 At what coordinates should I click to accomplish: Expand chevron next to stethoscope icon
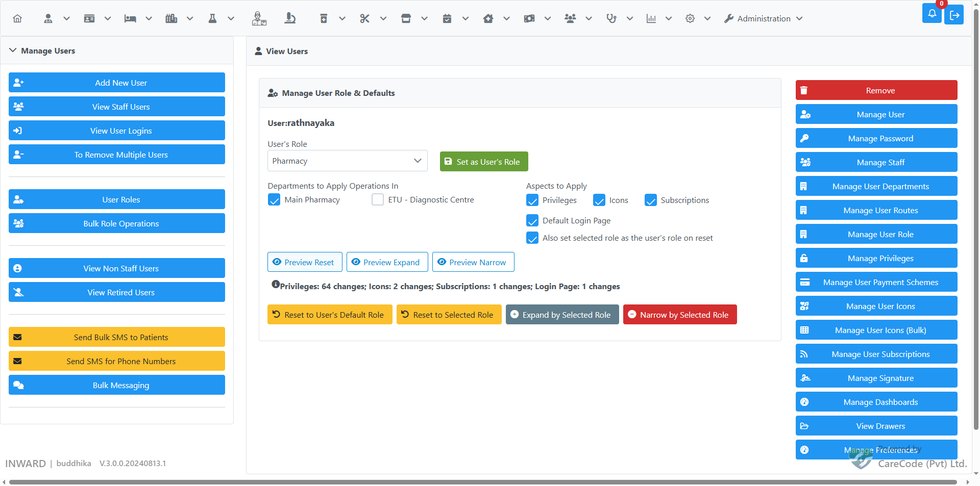tap(630, 19)
